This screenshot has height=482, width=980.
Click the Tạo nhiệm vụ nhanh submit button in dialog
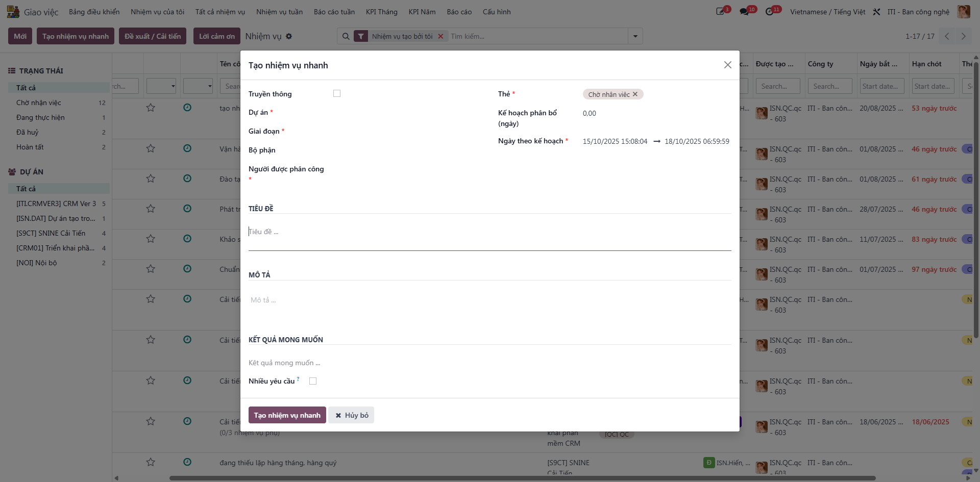click(x=287, y=415)
